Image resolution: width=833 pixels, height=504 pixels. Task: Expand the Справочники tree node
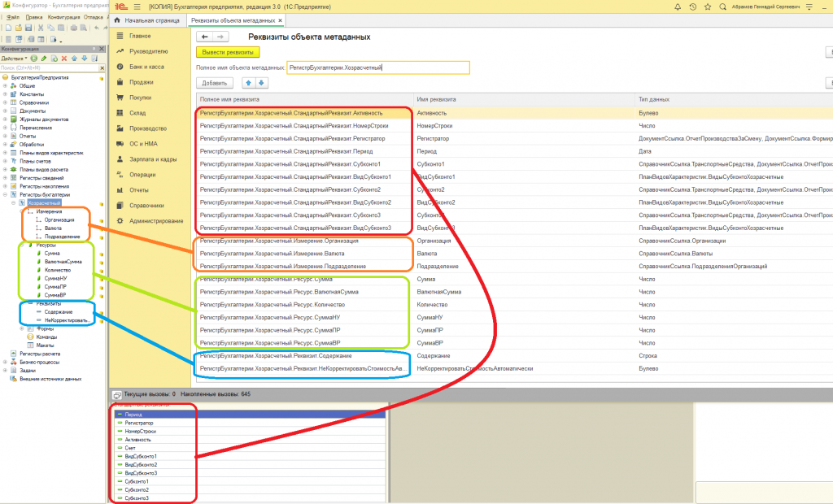[6, 102]
